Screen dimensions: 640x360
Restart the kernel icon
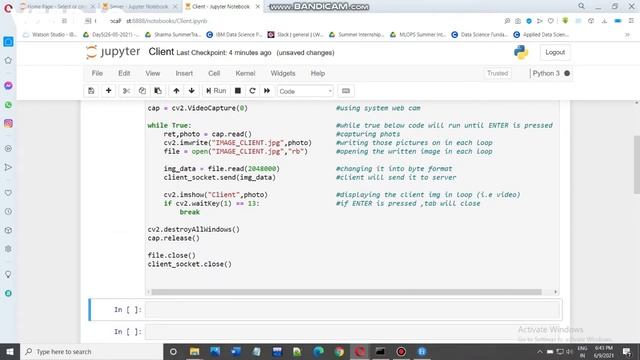click(x=252, y=91)
